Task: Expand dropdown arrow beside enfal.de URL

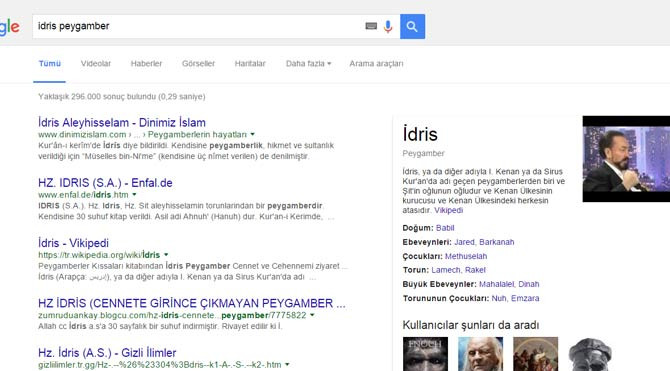Action: [134, 194]
